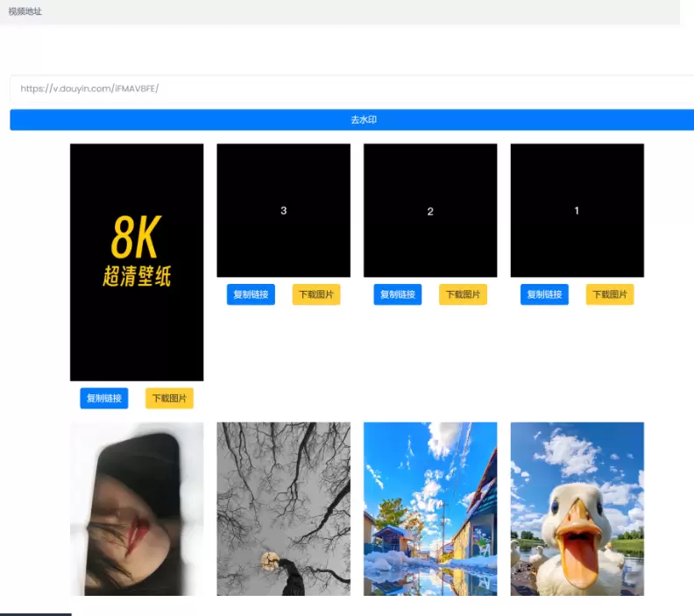Image resolution: width=694 pixels, height=616 pixels.
Task: Copy link under the image numbered 3
Action: point(251,294)
